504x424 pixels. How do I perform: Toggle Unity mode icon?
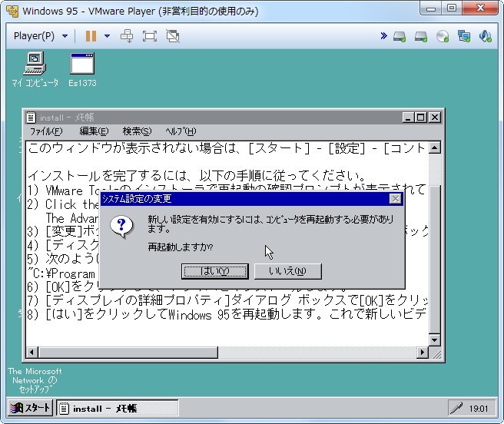coord(173,35)
